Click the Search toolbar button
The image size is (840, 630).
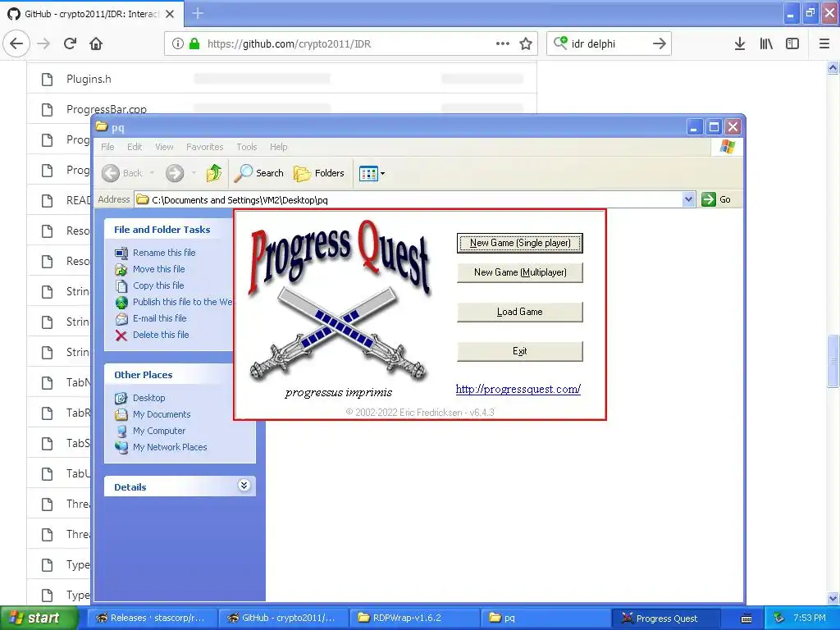[259, 173]
